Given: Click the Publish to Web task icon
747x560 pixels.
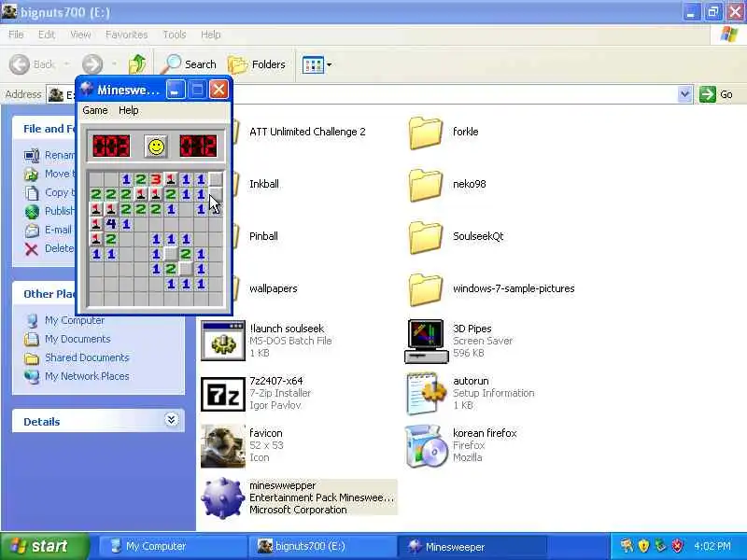Looking at the screenshot, I should (x=32, y=212).
